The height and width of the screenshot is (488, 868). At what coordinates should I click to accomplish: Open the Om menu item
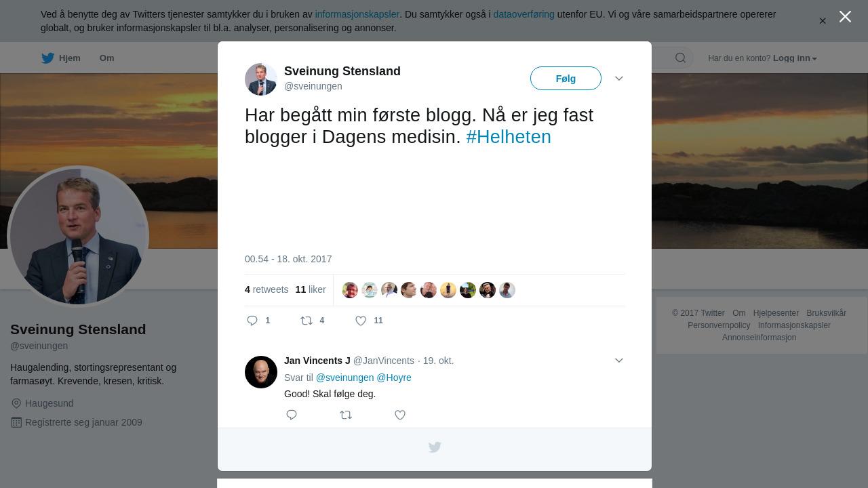(106, 58)
